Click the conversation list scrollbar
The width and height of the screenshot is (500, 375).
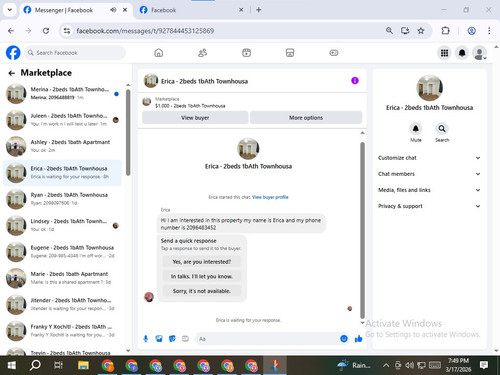coord(128,132)
